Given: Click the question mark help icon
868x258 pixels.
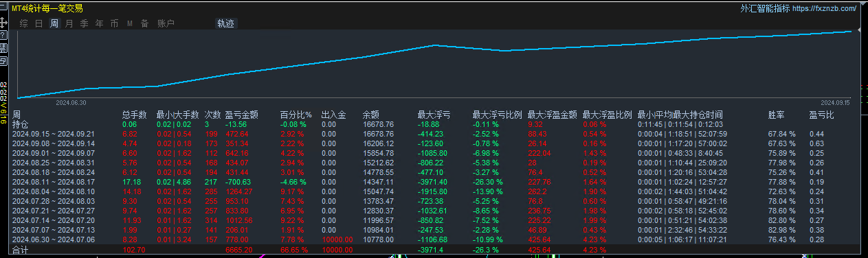Looking at the screenshot, I should tap(3, 35).
